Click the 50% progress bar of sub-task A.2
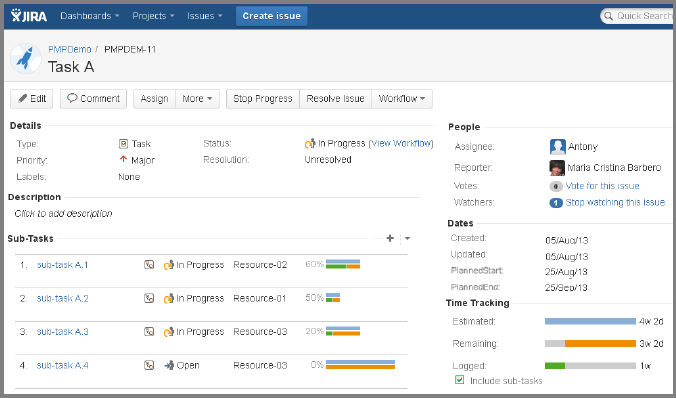676x398 pixels. 333,298
